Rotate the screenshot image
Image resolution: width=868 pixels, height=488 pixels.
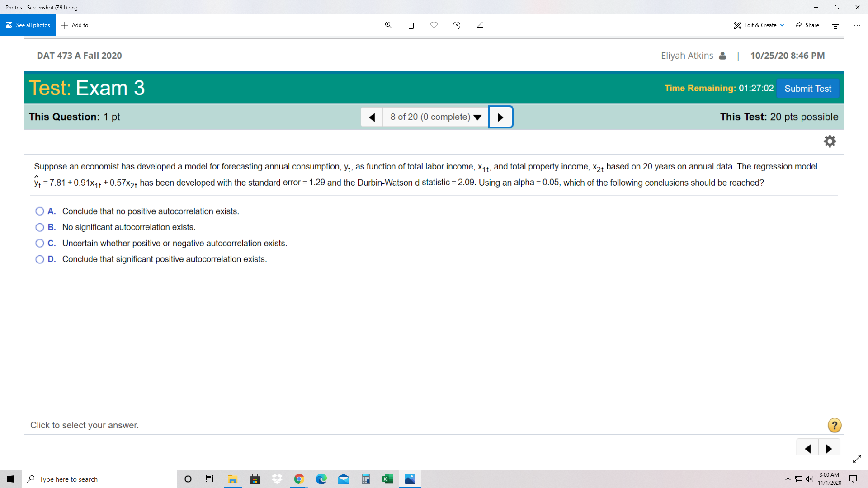tap(457, 25)
